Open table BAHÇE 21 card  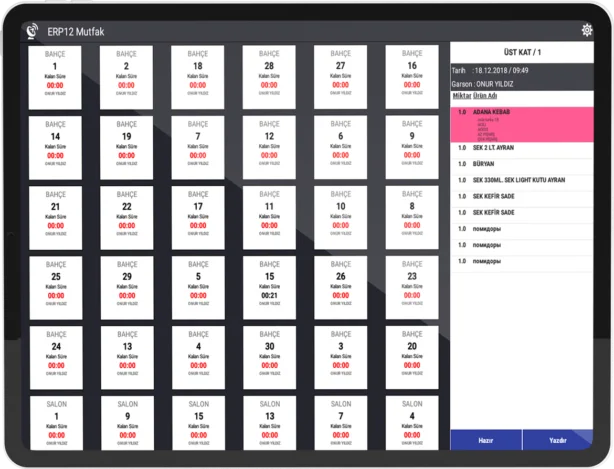click(x=56, y=218)
